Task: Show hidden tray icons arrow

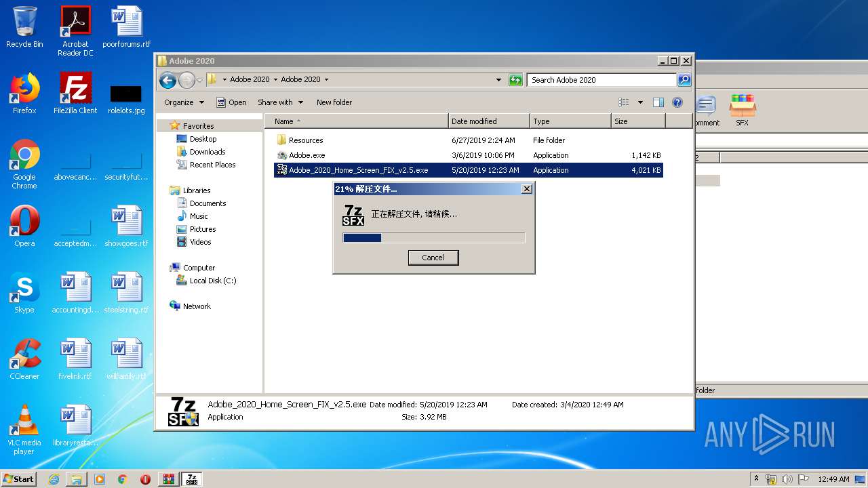Action: (756, 479)
